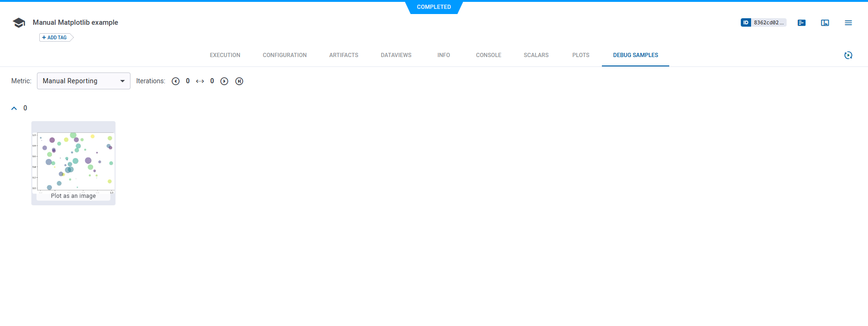868x326 pixels.
Task: Open the scatter plot debug sample thumbnail
Action: (x=73, y=161)
